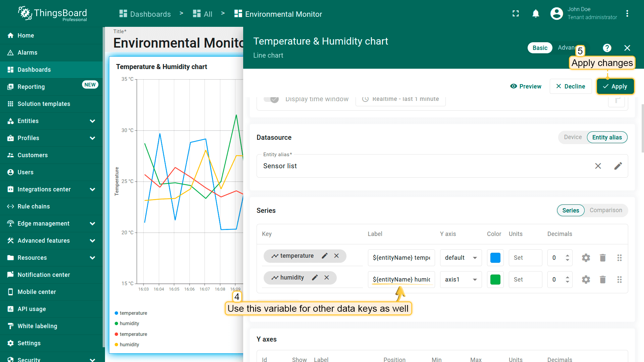The width and height of the screenshot is (644, 362).
Task: Remove the humidity key chip with its X icon
Action: click(326, 278)
